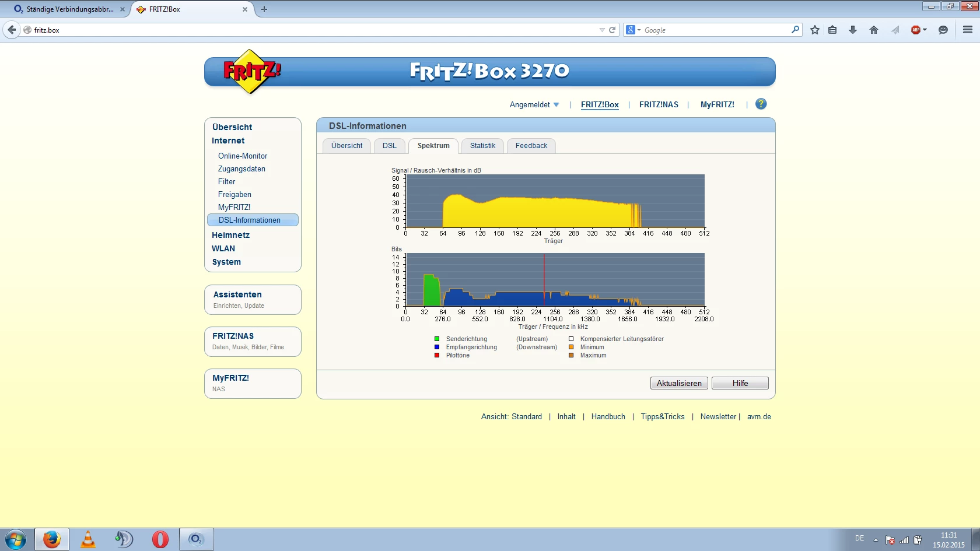This screenshot has height=551, width=980.
Task: Open the MyFRITZ! link in top navigation
Action: [717, 105]
